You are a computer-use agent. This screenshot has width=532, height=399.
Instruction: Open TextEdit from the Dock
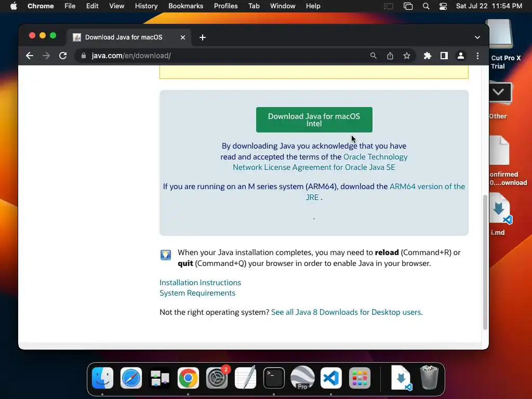(245, 378)
